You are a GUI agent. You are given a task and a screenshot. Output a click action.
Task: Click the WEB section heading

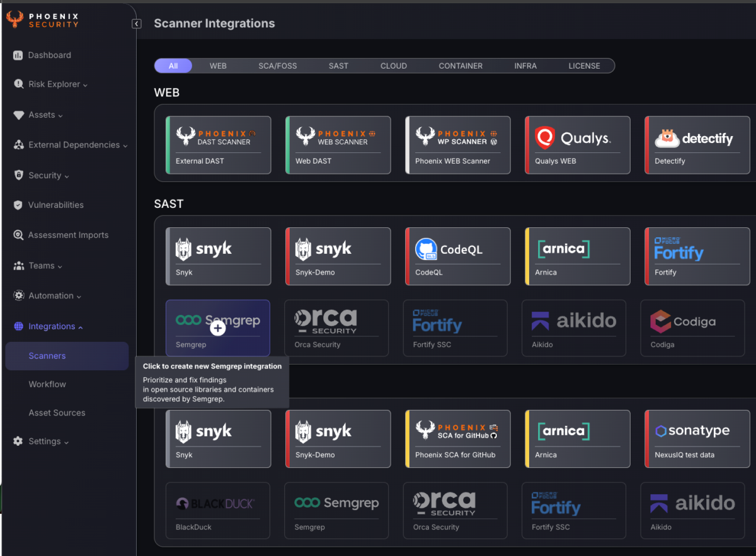[167, 93]
